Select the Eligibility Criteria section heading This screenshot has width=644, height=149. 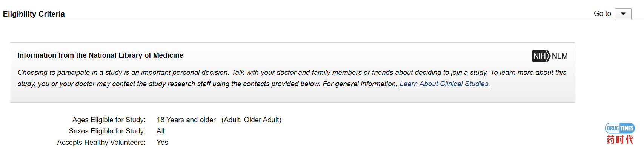pos(34,14)
